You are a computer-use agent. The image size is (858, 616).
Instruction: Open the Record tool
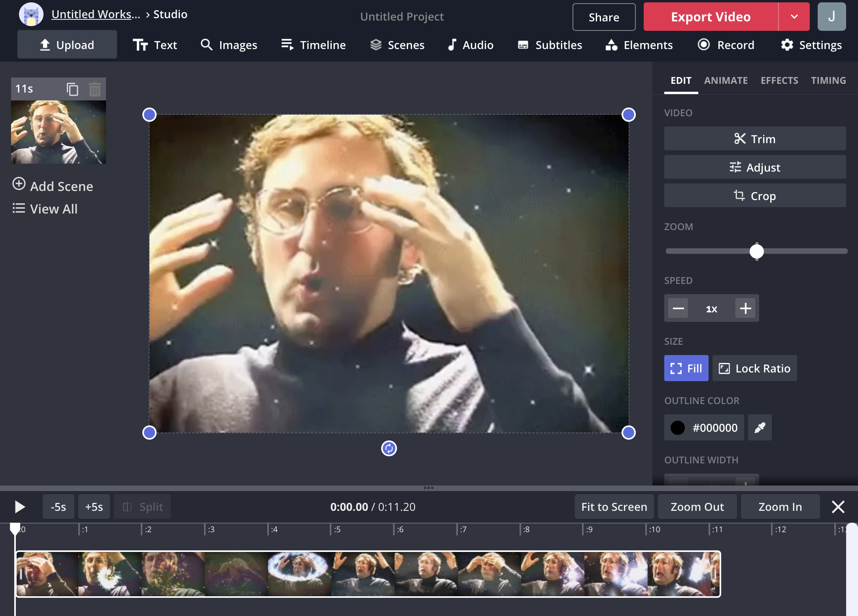tap(726, 45)
